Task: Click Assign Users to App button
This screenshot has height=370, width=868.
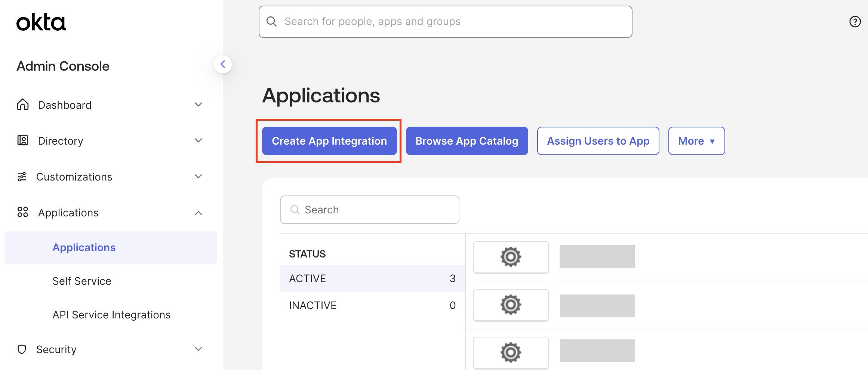Action: (598, 141)
